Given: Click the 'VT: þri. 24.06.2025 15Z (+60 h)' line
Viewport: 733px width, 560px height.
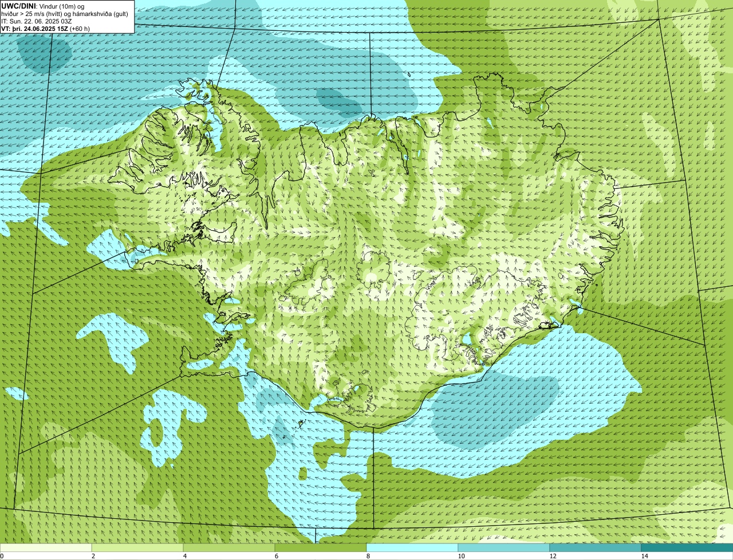Looking at the screenshot, I should pyautogui.click(x=46, y=29).
